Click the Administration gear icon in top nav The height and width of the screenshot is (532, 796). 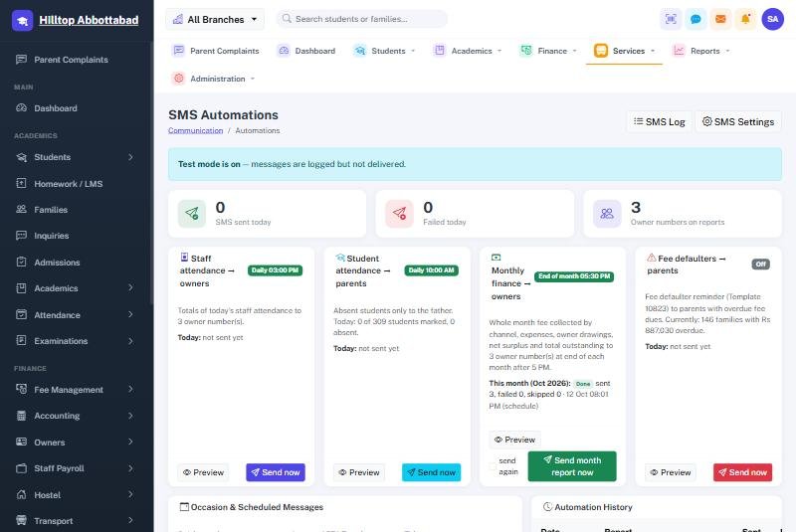pos(178,79)
